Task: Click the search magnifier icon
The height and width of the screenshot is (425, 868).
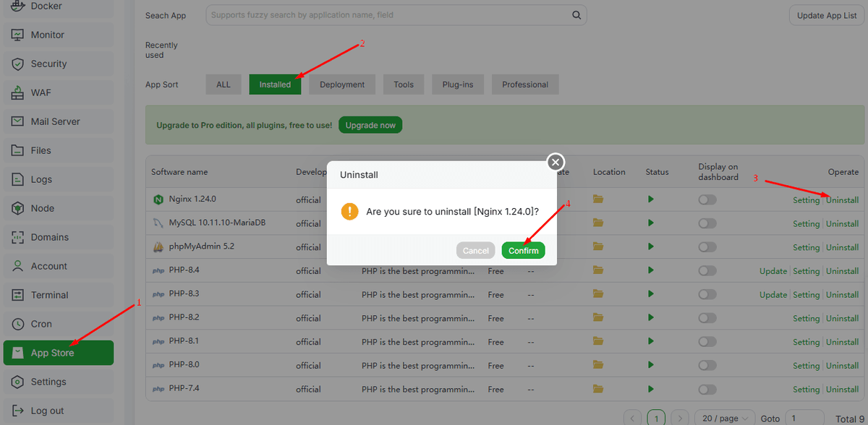Action: click(x=576, y=15)
